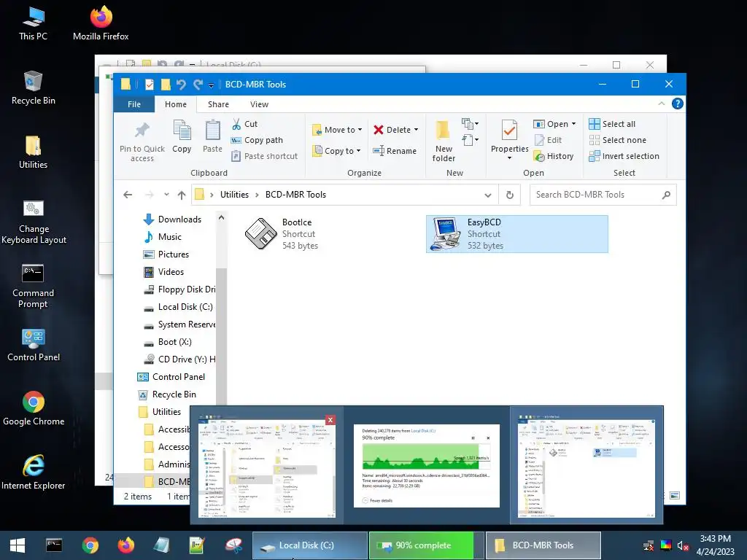The image size is (747, 560).
Task: Open Command Prompt desktop icon
Action: (x=33, y=286)
